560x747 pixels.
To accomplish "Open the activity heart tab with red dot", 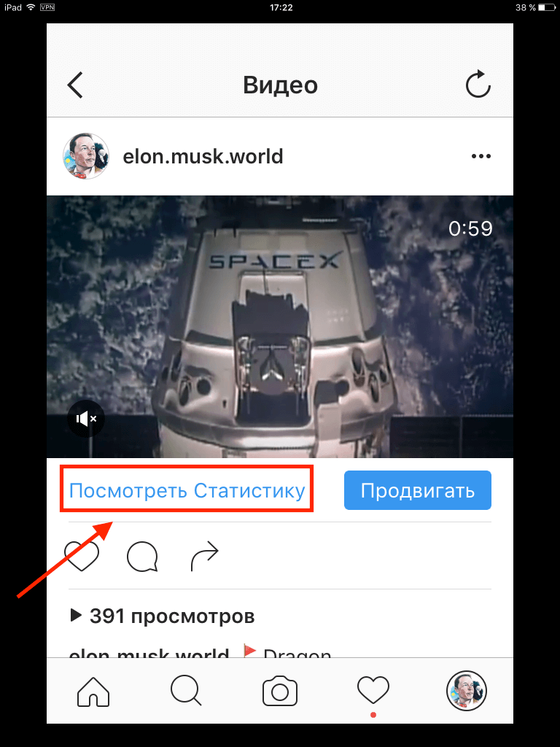I will [373, 690].
